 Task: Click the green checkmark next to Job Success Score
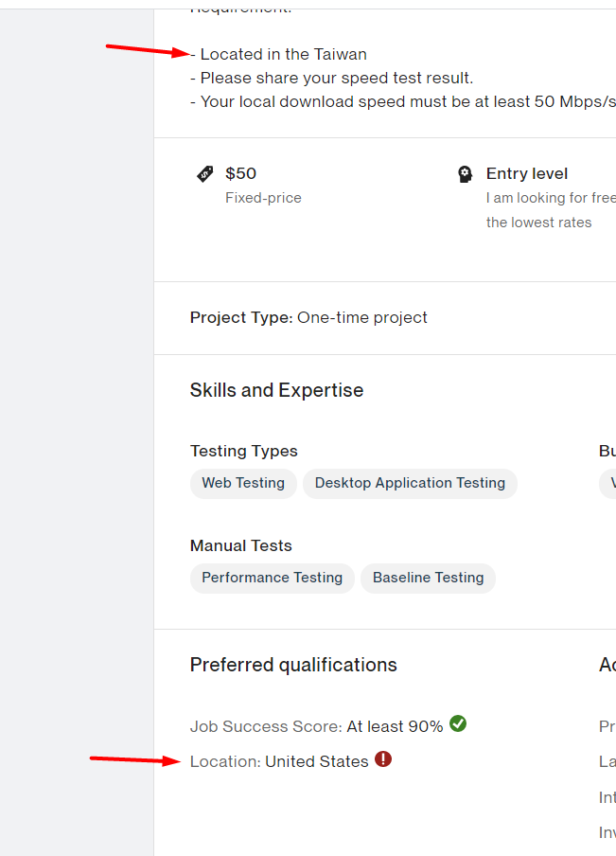pos(458,723)
